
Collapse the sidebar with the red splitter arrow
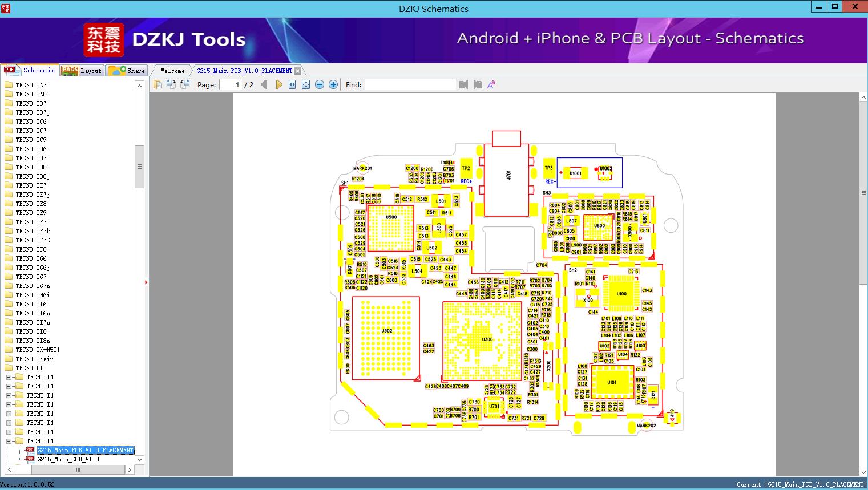tap(146, 282)
